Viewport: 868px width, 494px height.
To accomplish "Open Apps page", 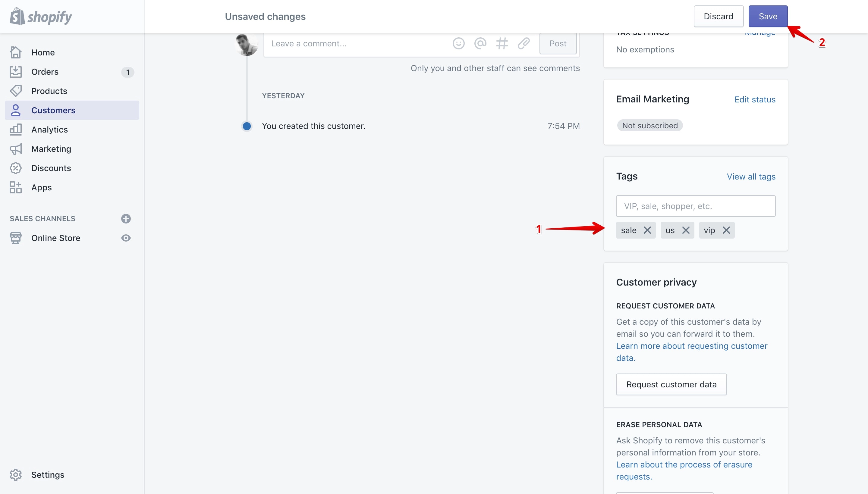I will point(41,187).
